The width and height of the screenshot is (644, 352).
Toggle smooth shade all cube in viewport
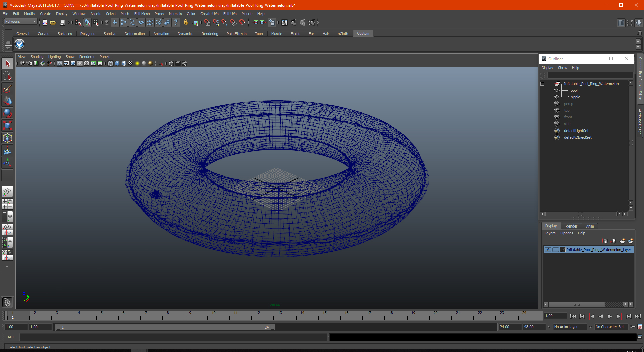click(117, 63)
